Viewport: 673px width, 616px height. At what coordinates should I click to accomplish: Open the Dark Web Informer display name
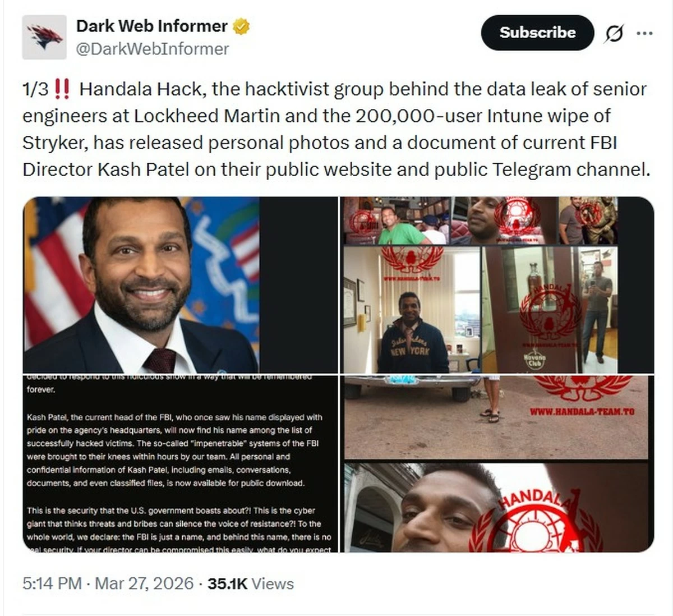(151, 26)
